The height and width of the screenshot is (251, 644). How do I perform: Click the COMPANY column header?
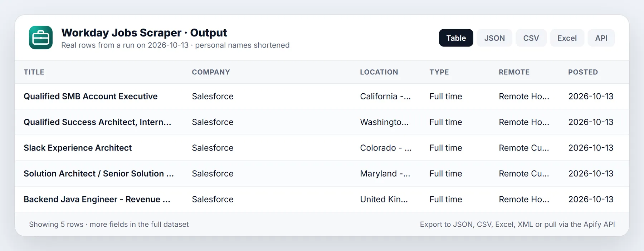coord(211,72)
